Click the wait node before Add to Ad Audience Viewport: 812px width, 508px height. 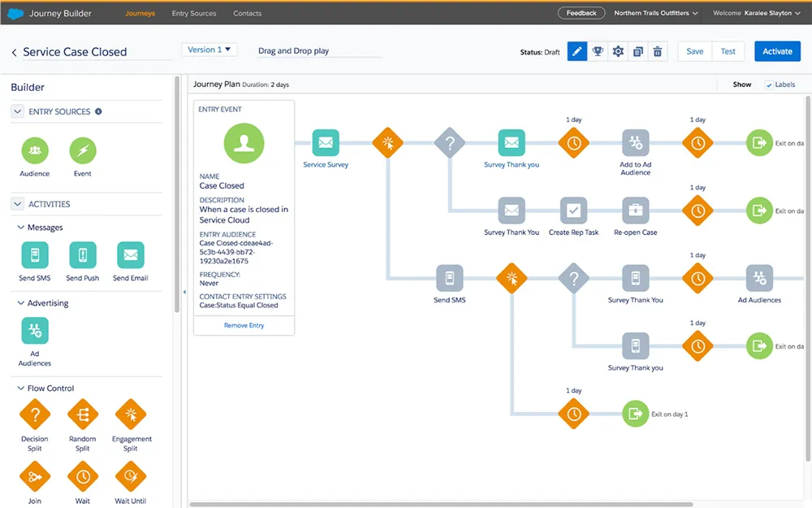(x=574, y=142)
